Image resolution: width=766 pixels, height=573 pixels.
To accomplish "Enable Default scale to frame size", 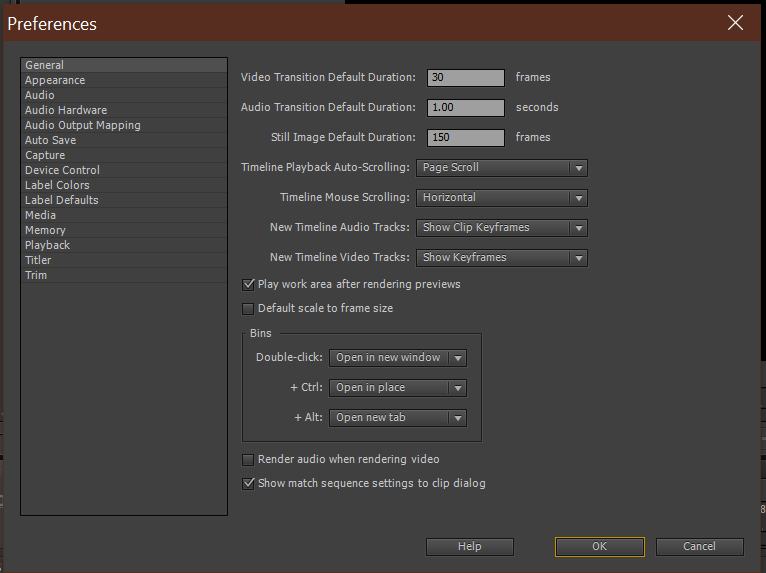I will pos(248,309).
